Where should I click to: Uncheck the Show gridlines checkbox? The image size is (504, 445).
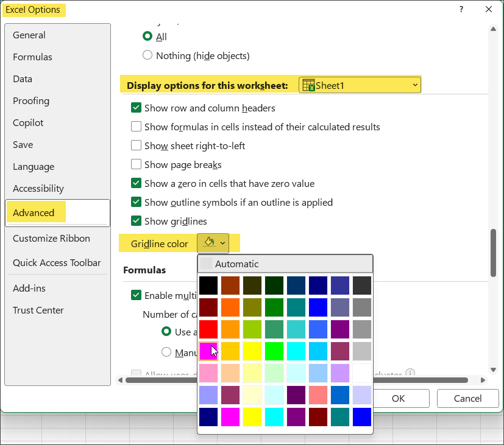(x=136, y=221)
